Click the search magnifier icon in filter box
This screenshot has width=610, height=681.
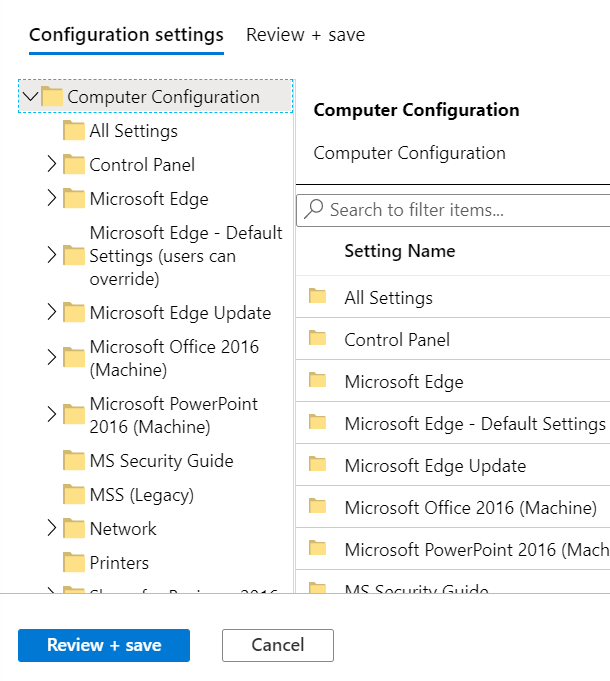click(314, 210)
